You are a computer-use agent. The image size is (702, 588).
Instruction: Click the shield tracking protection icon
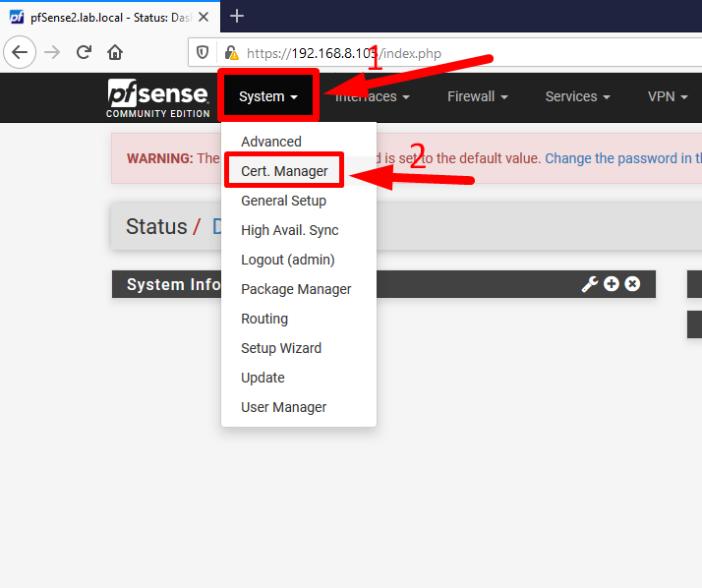click(x=204, y=53)
